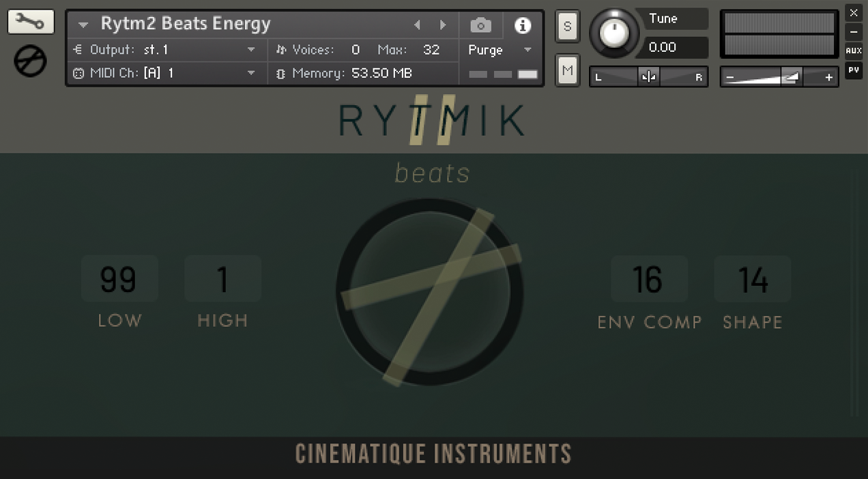Click the SHAPE value box showing 14
The width and height of the screenshot is (868, 479).
[x=753, y=278]
